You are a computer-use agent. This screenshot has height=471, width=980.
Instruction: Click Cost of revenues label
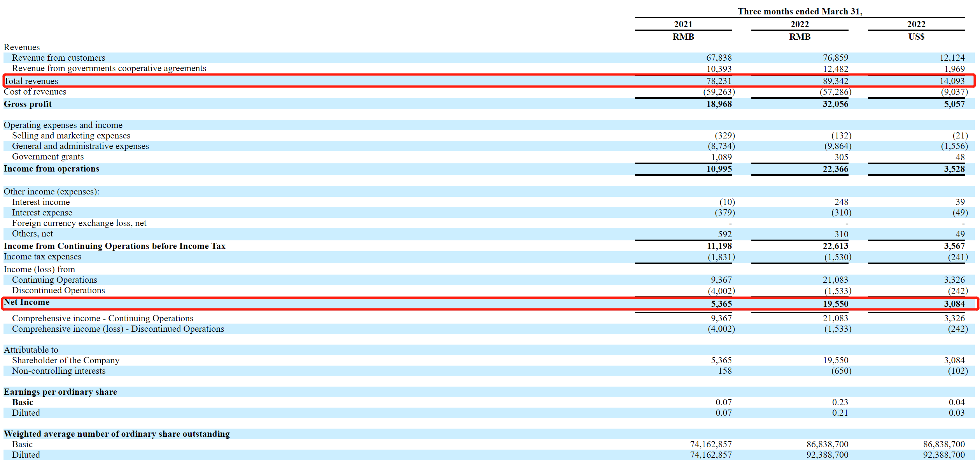click(x=35, y=92)
